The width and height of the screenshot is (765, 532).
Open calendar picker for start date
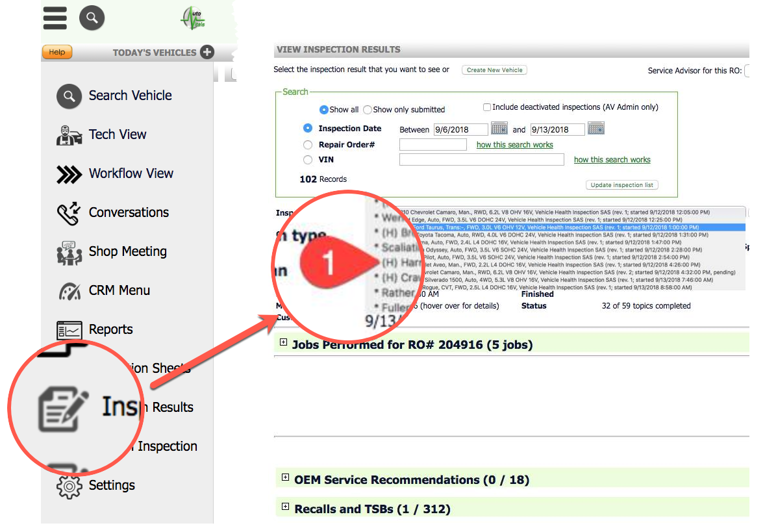(x=499, y=129)
